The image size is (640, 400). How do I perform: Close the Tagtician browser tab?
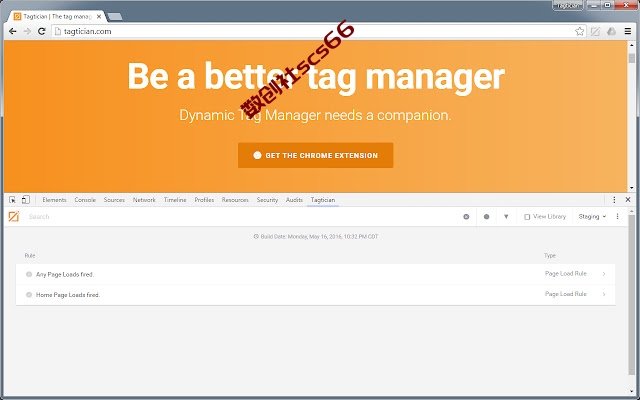99,17
